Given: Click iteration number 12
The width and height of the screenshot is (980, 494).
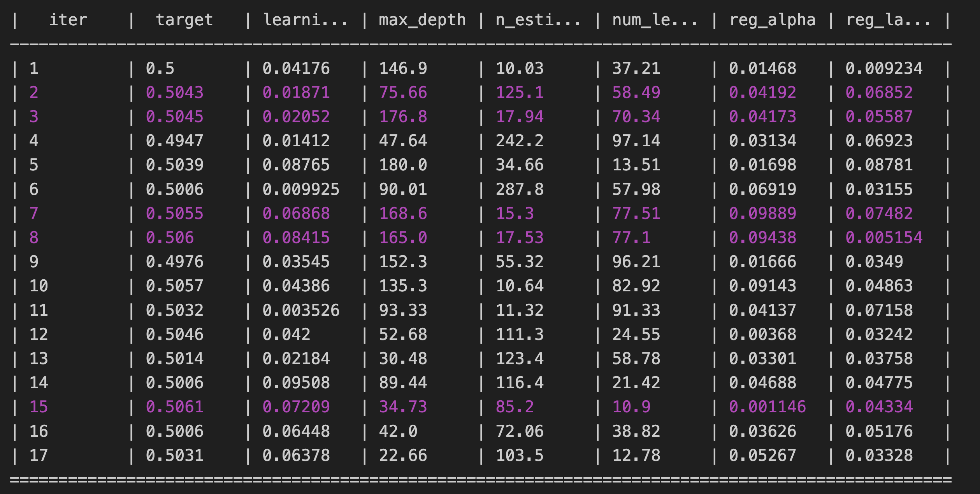Looking at the screenshot, I should click(39, 335).
